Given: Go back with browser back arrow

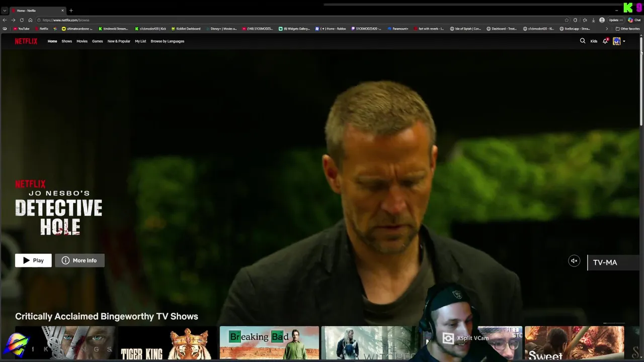Looking at the screenshot, I should coord(5,20).
